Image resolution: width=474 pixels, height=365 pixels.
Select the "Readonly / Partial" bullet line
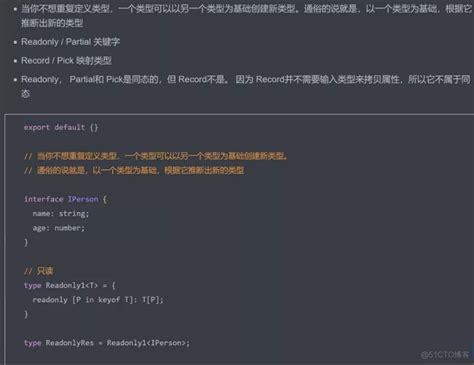click(70, 42)
